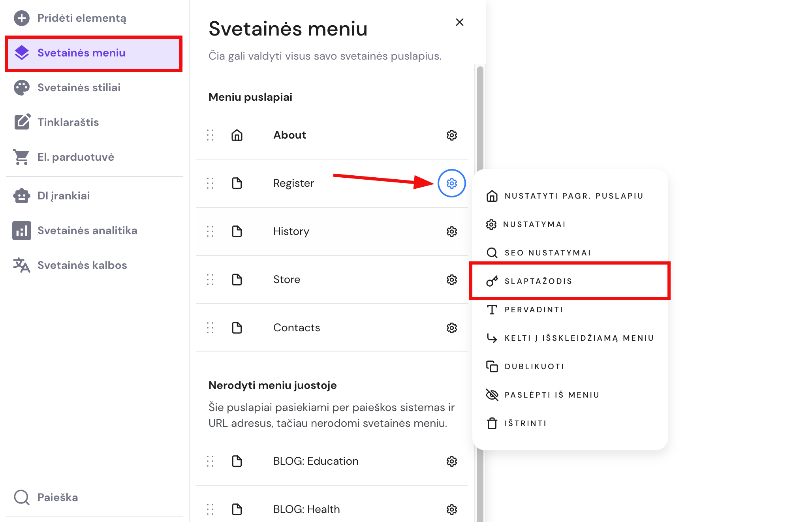This screenshot has height=522, width=812.
Task: Click the home icon next to About
Action: click(237, 135)
